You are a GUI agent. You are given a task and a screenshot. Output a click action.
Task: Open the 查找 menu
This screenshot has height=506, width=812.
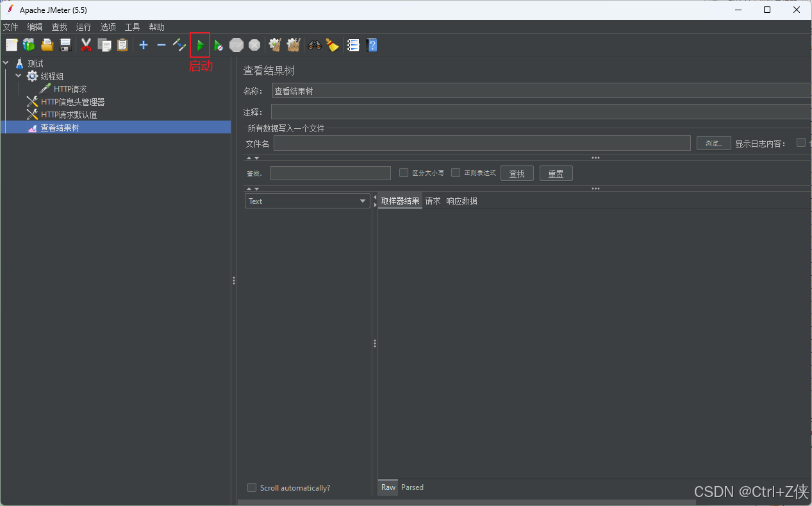pos(59,27)
